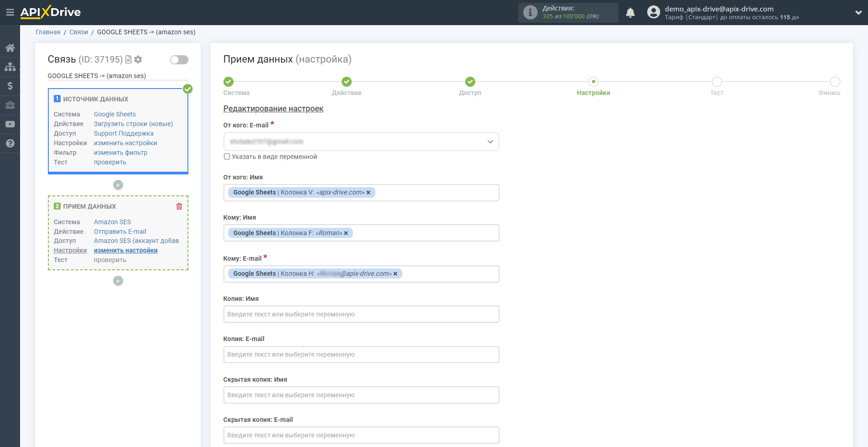Click the demo_apix-drive@apix-drive.com account name
The height and width of the screenshot is (447, 868).
pyautogui.click(x=719, y=9)
